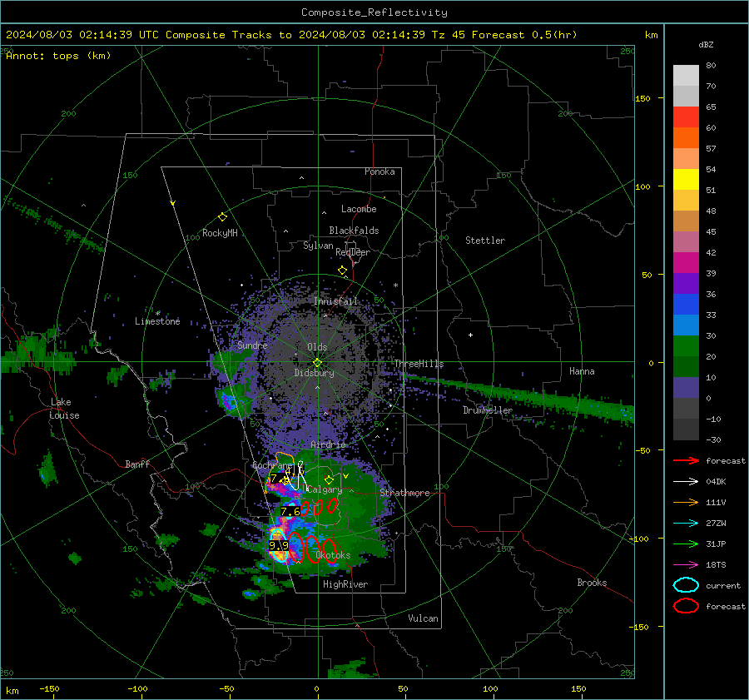Select the storm top label 7.6

[290, 512]
